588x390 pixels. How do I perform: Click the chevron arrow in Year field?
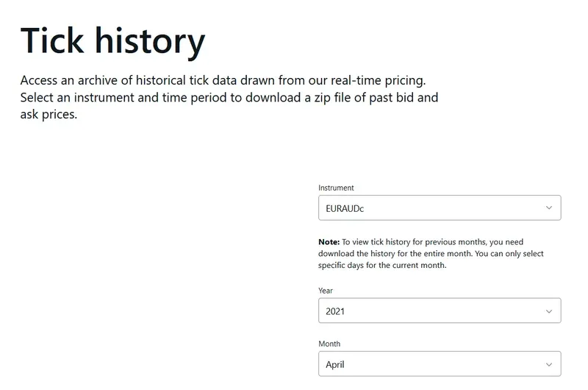[549, 311]
